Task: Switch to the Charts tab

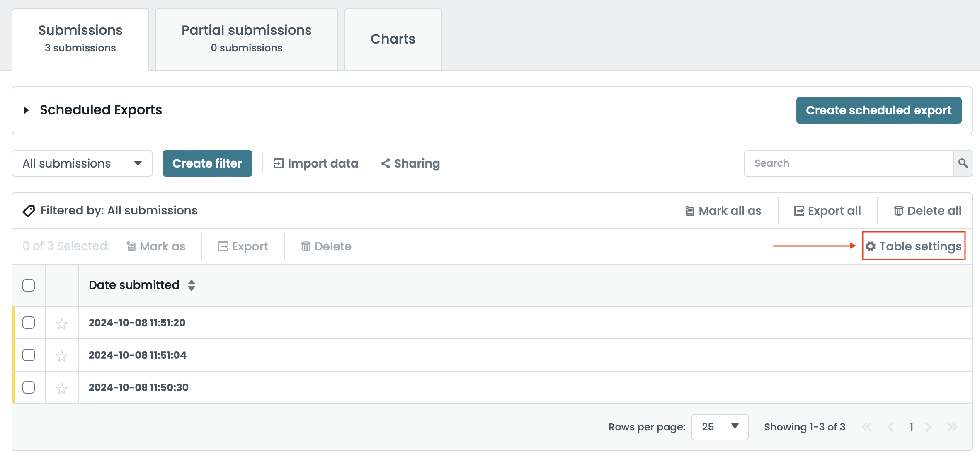Action: [x=393, y=39]
